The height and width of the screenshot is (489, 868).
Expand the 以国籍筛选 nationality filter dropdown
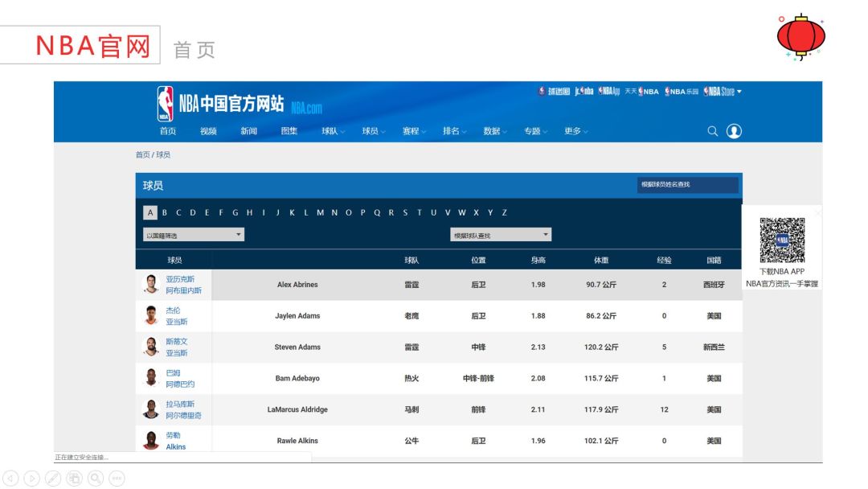(194, 235)
